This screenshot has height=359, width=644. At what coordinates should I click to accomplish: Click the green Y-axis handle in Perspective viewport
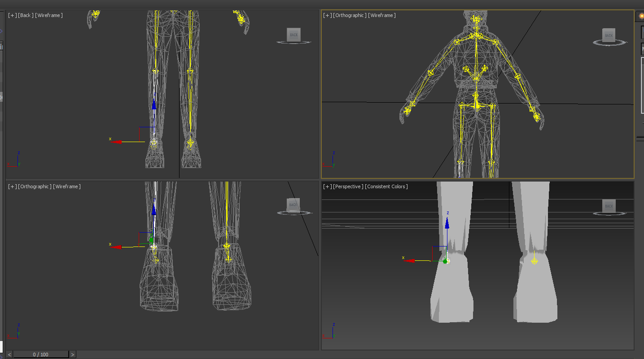(445, 261)
